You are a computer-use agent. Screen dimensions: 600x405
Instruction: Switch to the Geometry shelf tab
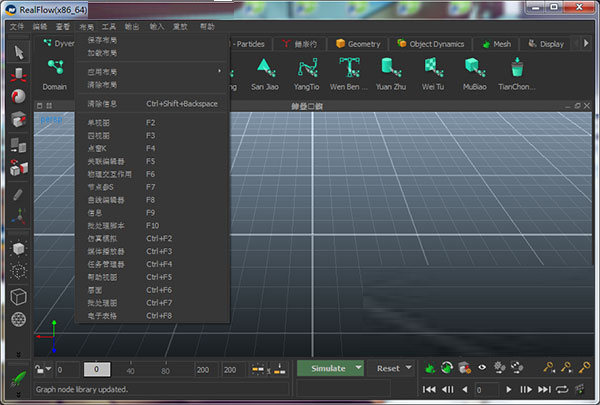click(360, 44)
